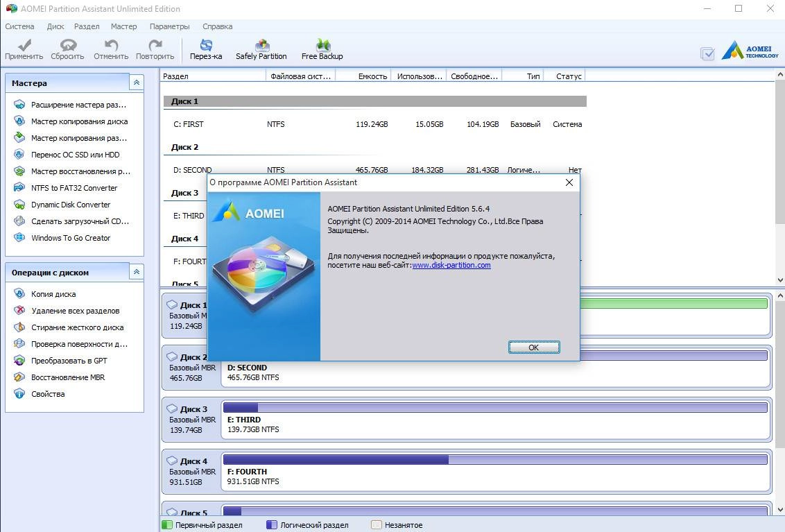Click the Сбросить discard toolbar icon
Screen dimensions: 785x532
67,50
